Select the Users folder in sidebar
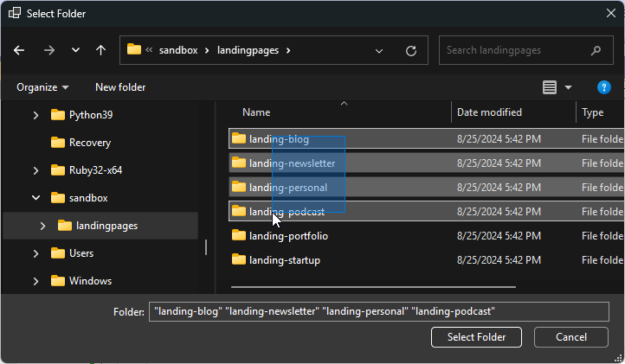This screenshot has width=625, height=364. coord(81,253)
